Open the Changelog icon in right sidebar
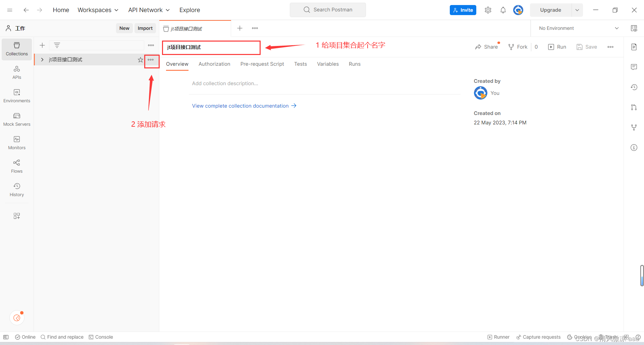This screenshot has width=644, height=345. point(634,87)
